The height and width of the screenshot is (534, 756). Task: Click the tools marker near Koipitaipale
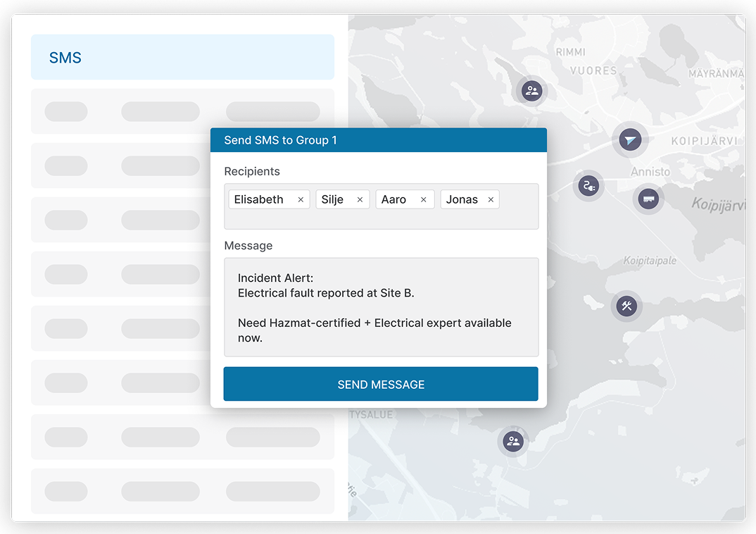626,306
